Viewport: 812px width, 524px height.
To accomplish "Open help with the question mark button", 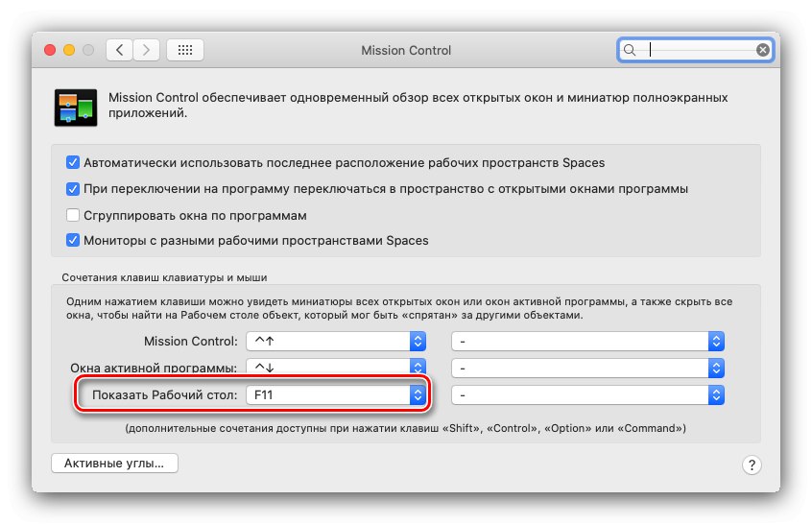I will pyautogui.click(x=752, y=464).
